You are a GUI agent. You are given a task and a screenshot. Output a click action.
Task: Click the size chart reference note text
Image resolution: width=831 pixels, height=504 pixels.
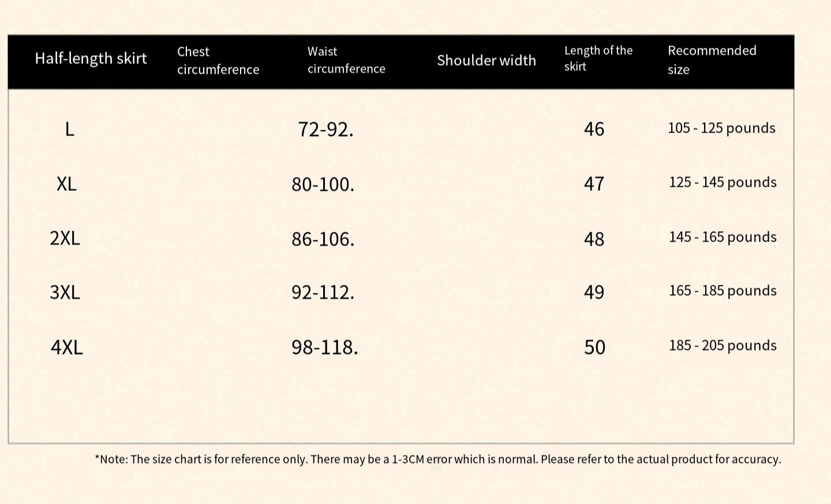437,460
